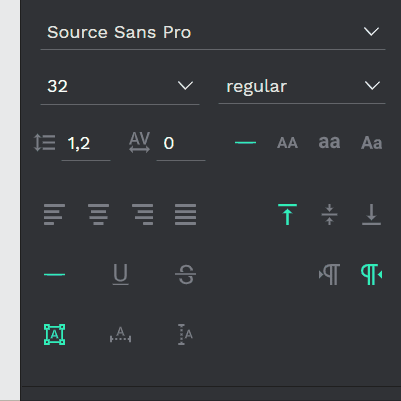
Task: Justify the text alignment
Action: [186, 214]
